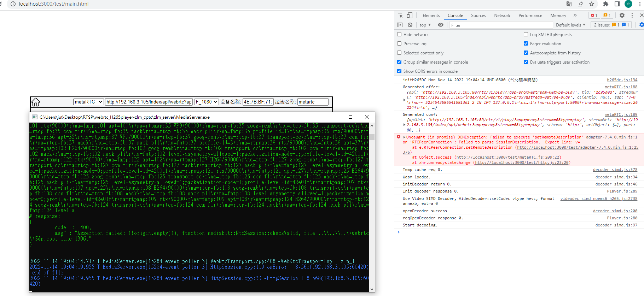Toggle the browser side panel icon
Viewport: 644px width, 296px height.
coord(617,4)
